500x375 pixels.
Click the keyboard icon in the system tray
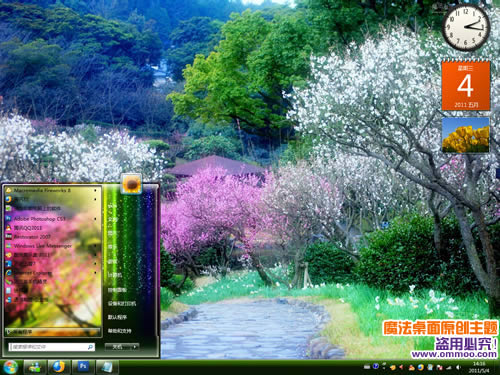pyautogui.click(x=367, y=367)
